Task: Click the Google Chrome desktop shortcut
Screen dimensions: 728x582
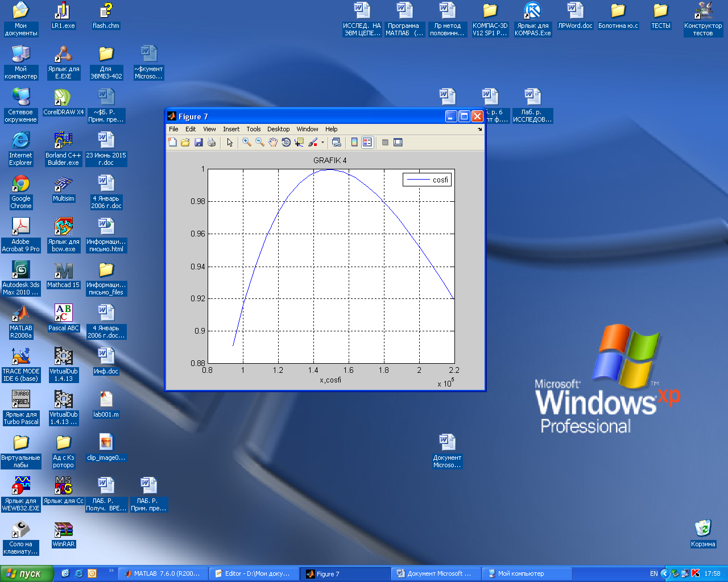Action: 21,193
